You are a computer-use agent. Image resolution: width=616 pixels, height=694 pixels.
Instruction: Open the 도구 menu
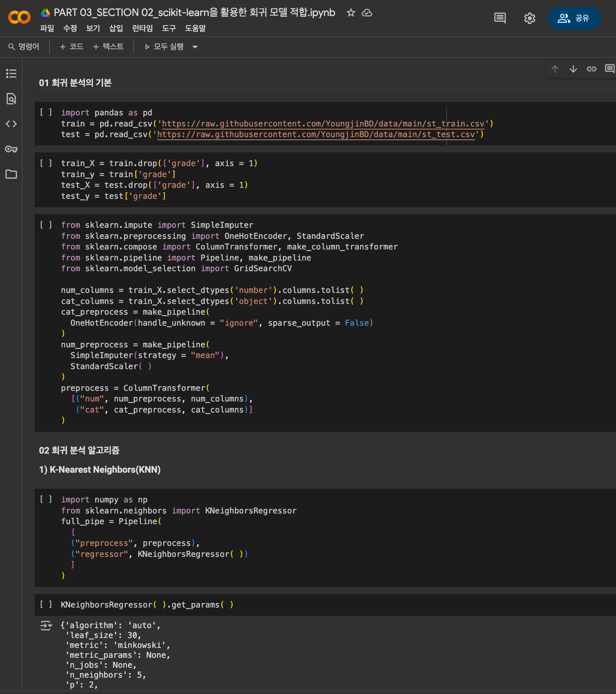tap(169, 28)
